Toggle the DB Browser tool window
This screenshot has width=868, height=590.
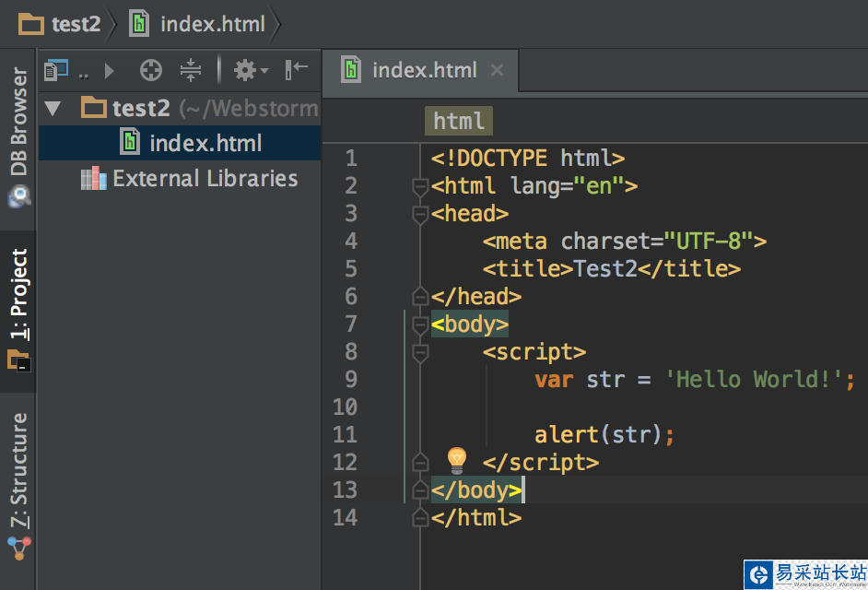point(18,134)
